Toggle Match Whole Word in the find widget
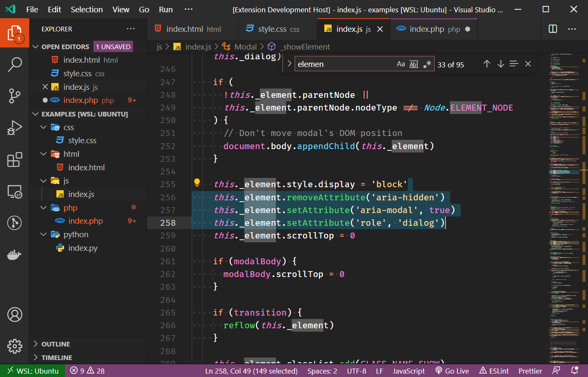The height and width of the screenshot is (377, 588). [x=414, y=64]
